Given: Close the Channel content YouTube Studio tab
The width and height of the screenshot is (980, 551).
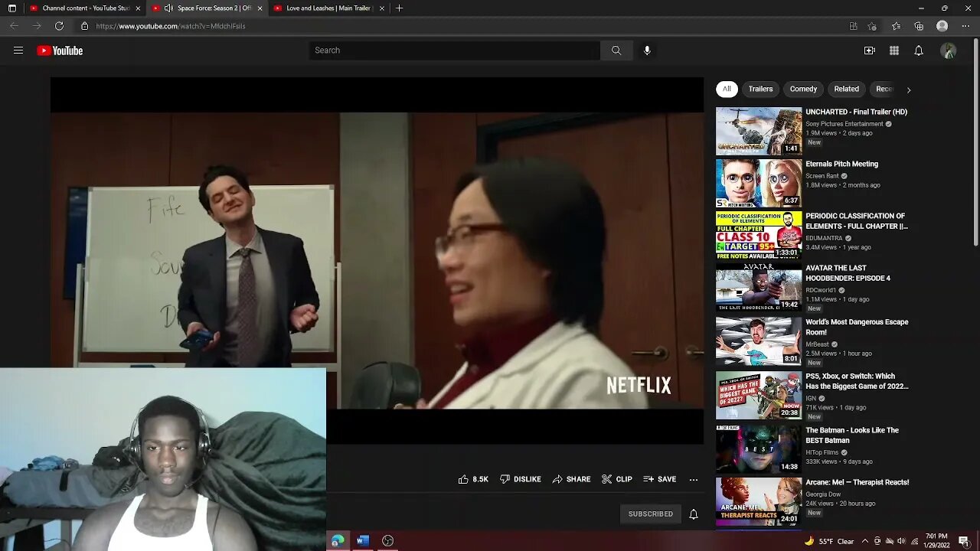Looking at the screenshot, I should point(139,8).
